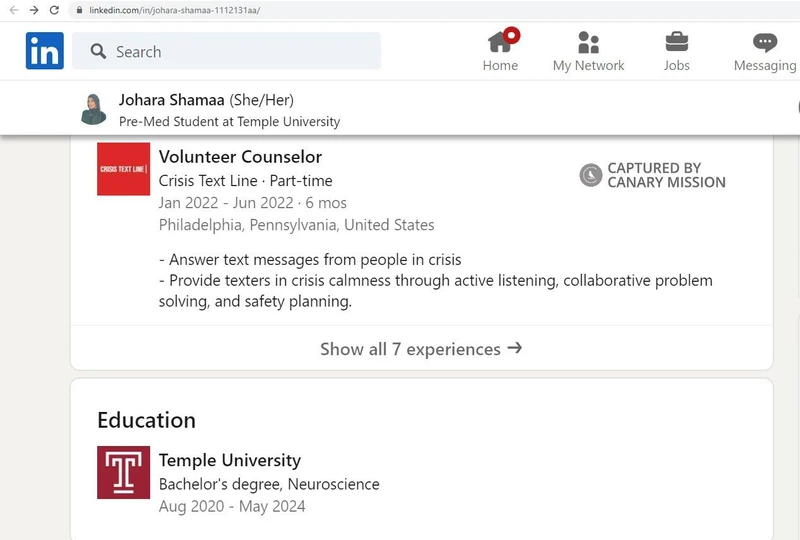Click Aug 2020 - May 2024 dates
Screen dimensions: 800x540
click(232, 506)
